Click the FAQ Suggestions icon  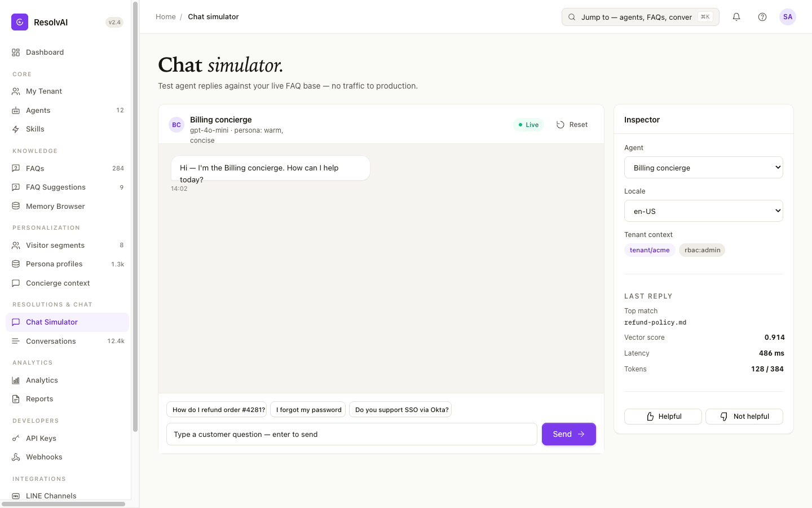(16, 187)
